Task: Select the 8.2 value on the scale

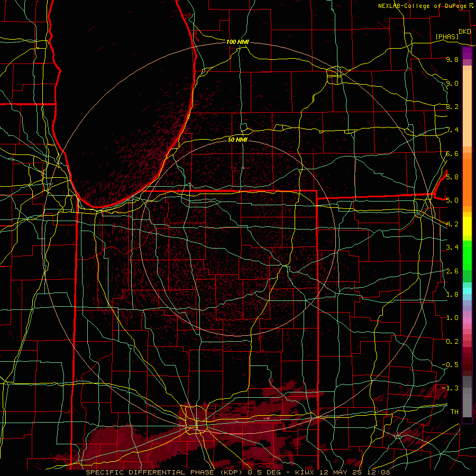Action: [452, 106]
